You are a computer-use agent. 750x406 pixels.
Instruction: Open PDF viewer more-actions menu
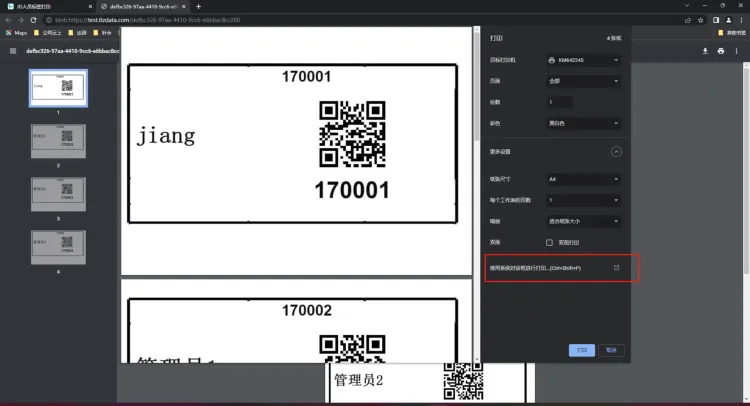tap(737, 51)
